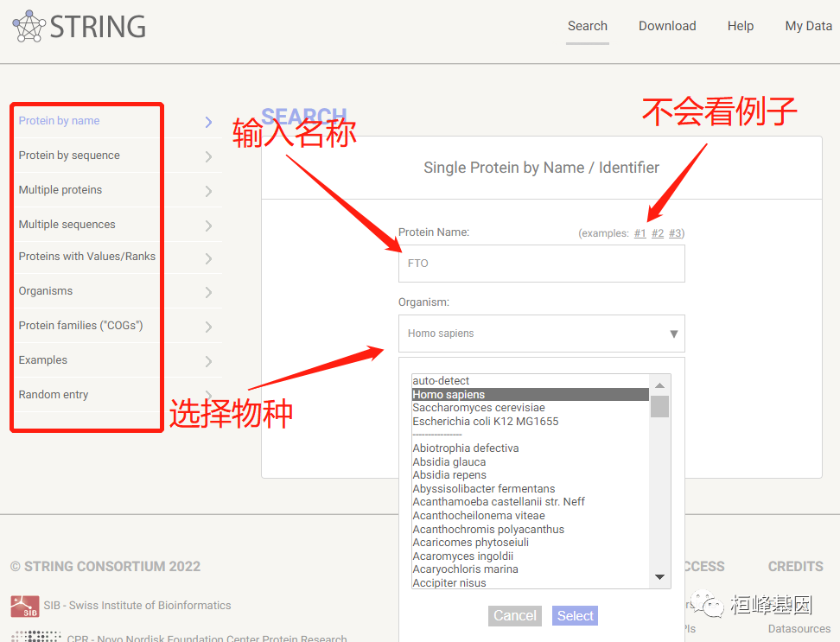Choose Multiple proteins search option
This screenshot has height=642, width=840.
click(x=60, y=189)
